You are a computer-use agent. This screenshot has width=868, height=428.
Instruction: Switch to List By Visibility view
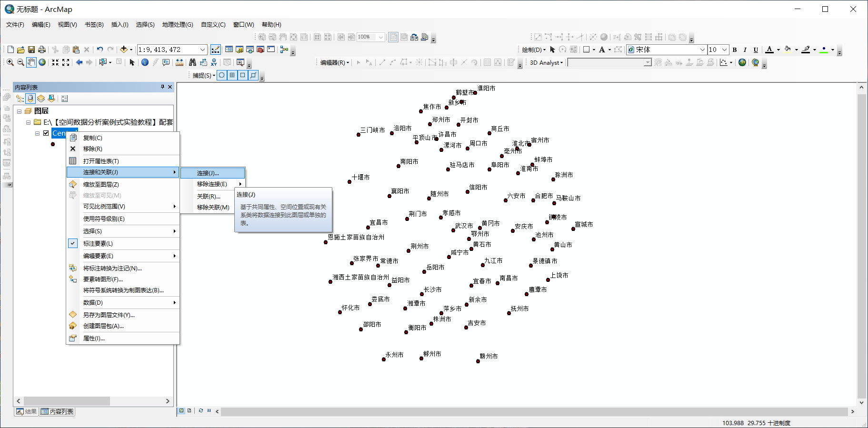(x=41, y=99)
